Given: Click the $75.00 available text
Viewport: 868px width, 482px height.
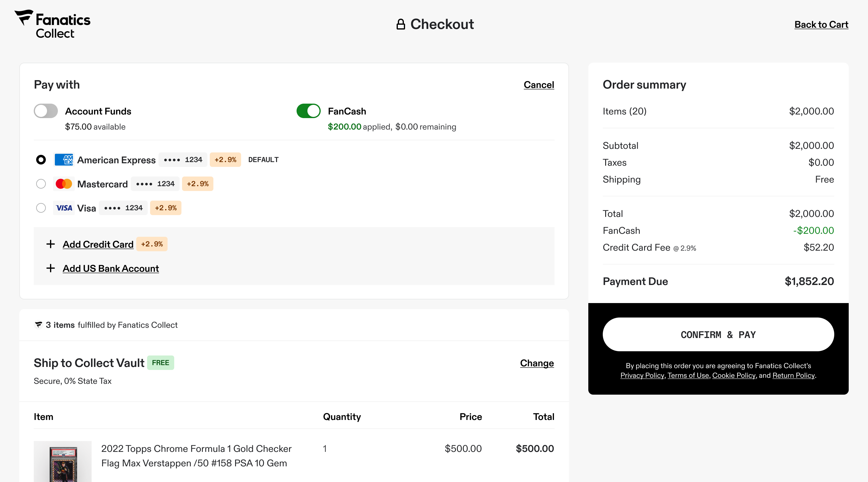Looking at the screenshot, I should [x=95, y=127].
